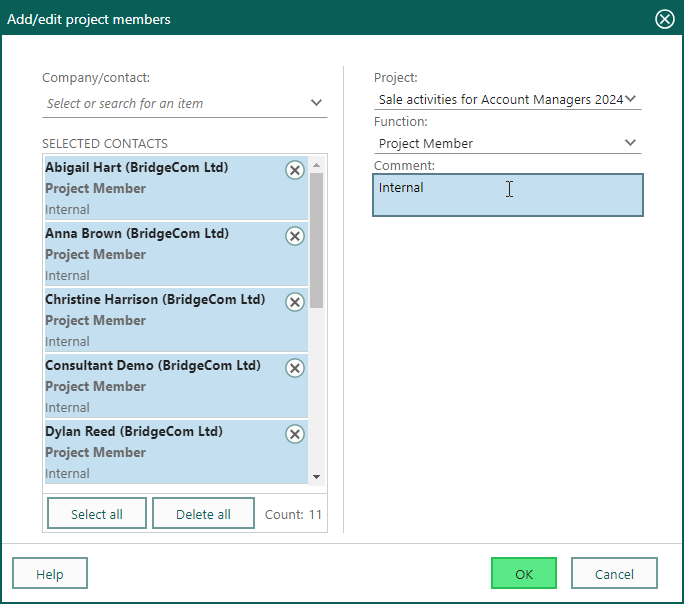Click the 'Select or search for an item' field
The width and height of the screenshot is (684, 604).
click(185, 103)
